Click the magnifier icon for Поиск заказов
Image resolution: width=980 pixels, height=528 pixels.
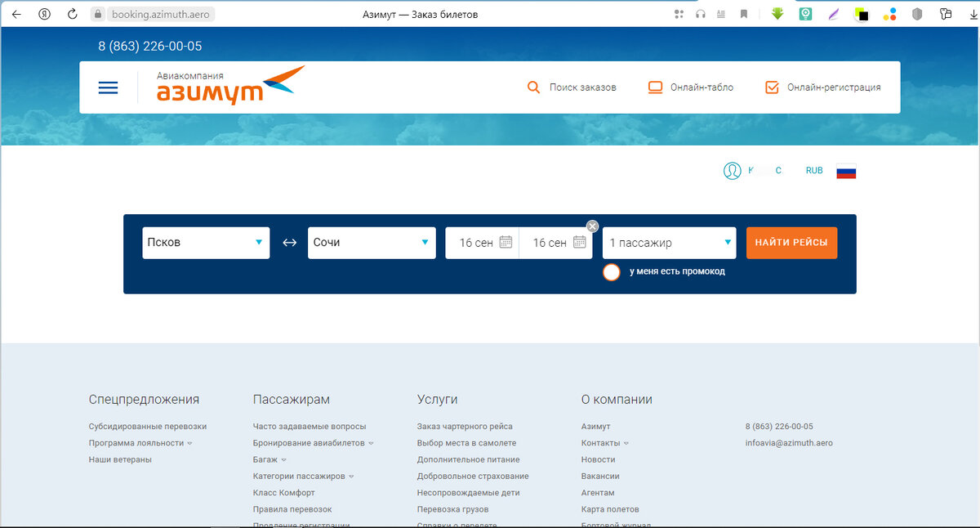pyautogui.click(x=533, y=87)
